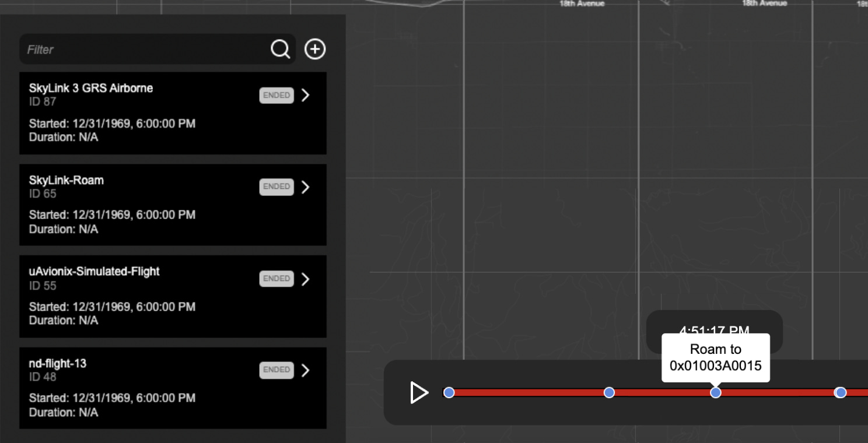The width and height of the screenshot is (868, 443).
Task: Select the fourth timeline marker dot
Action: 841,393
